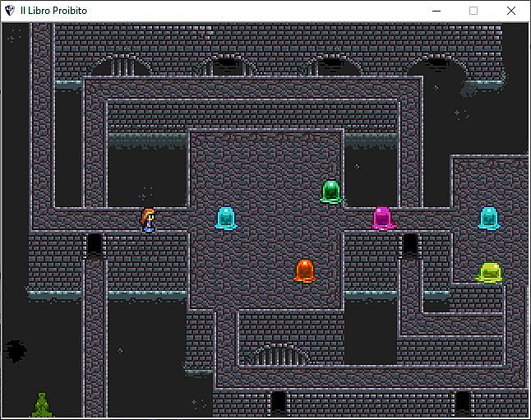Click the red-haired girl character sprite
This screenshot has height=420, width=531.
click(x=148, y=220)
